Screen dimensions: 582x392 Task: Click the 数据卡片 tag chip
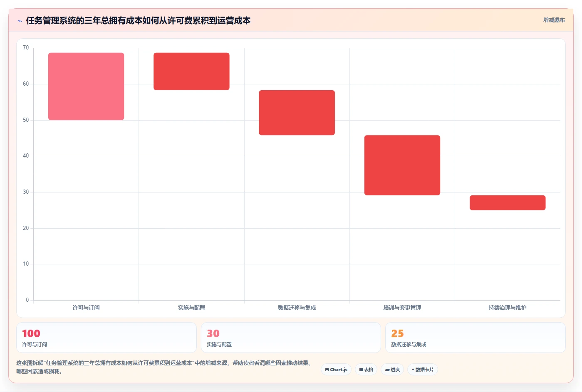(422, 370)
